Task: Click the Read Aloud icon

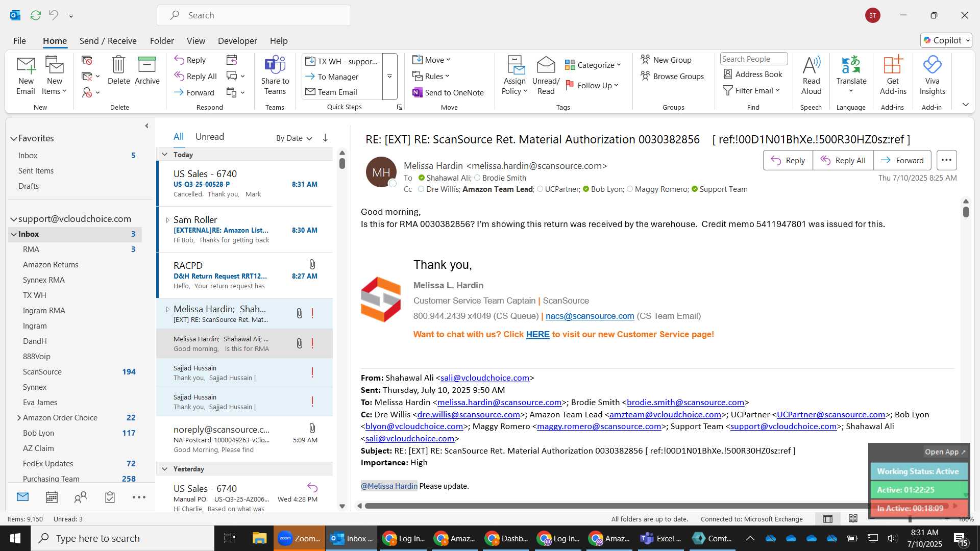Action: point(811,65)
